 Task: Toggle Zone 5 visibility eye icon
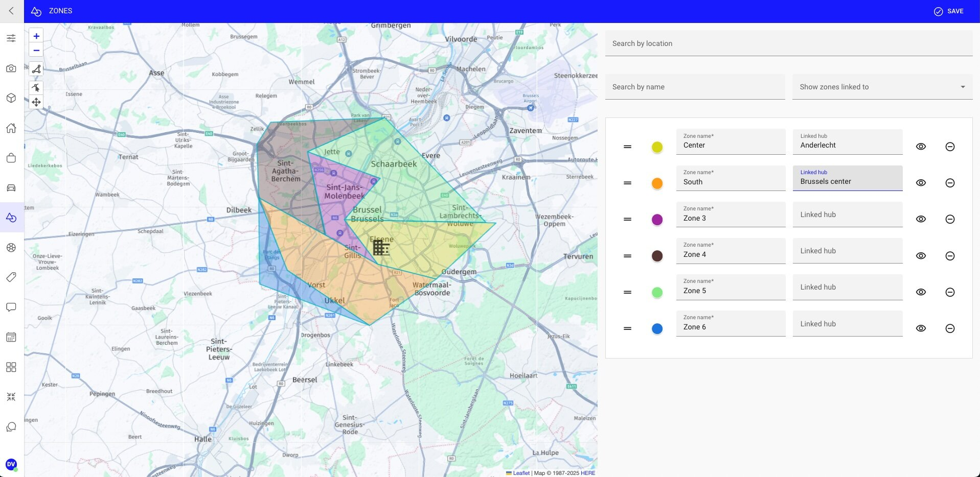(921, 292)
